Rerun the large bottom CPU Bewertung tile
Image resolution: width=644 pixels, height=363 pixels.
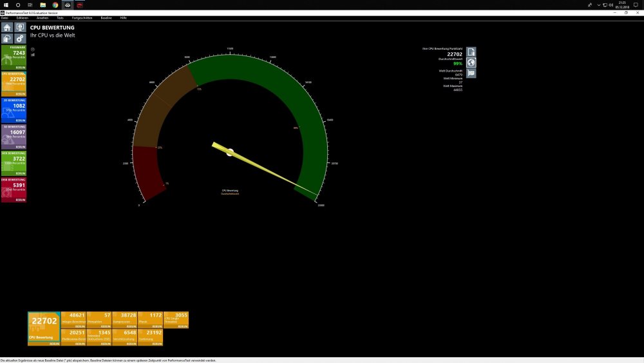54,344
